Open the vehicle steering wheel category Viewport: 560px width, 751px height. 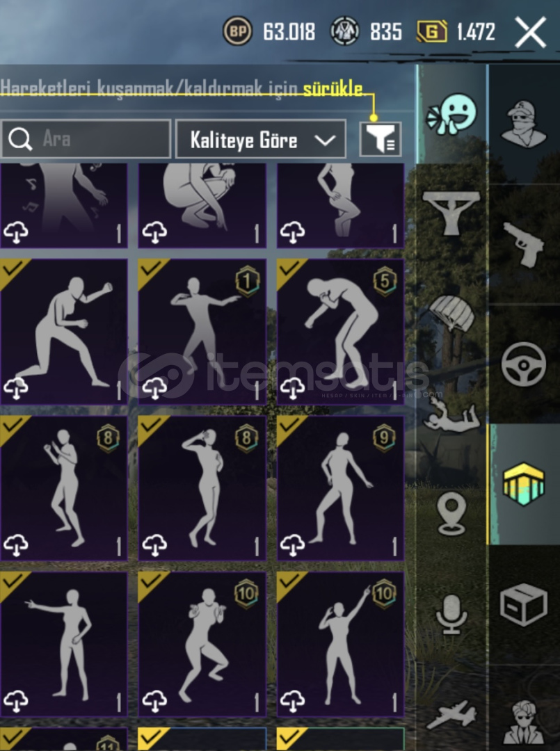[524, 364]
